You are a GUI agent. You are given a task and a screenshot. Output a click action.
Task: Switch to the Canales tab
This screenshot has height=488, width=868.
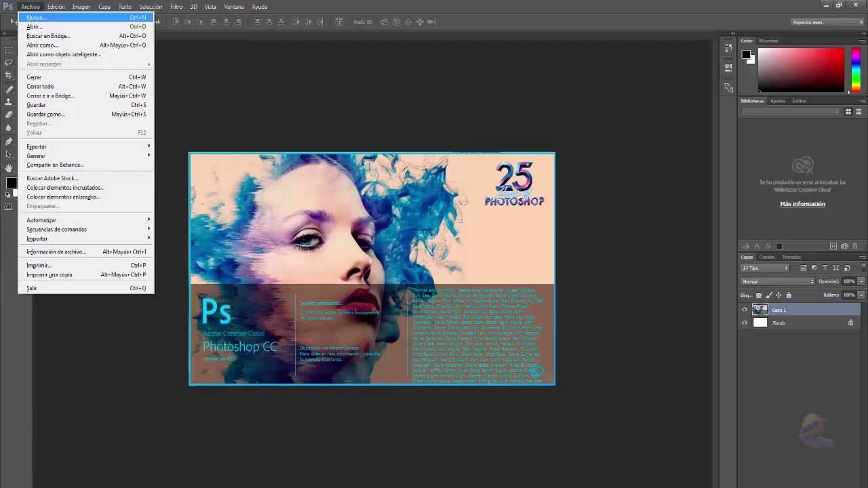click(x=767, y=257)
